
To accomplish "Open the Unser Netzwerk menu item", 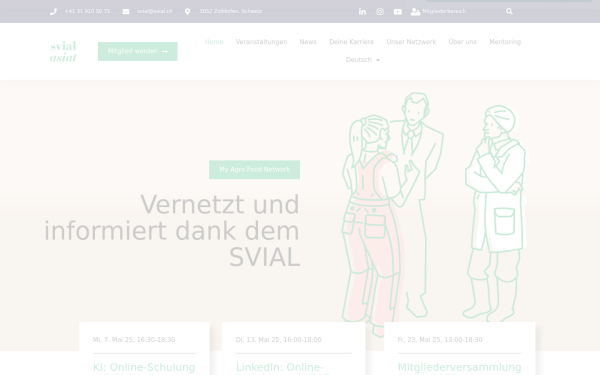I will [x=411, y=42].
